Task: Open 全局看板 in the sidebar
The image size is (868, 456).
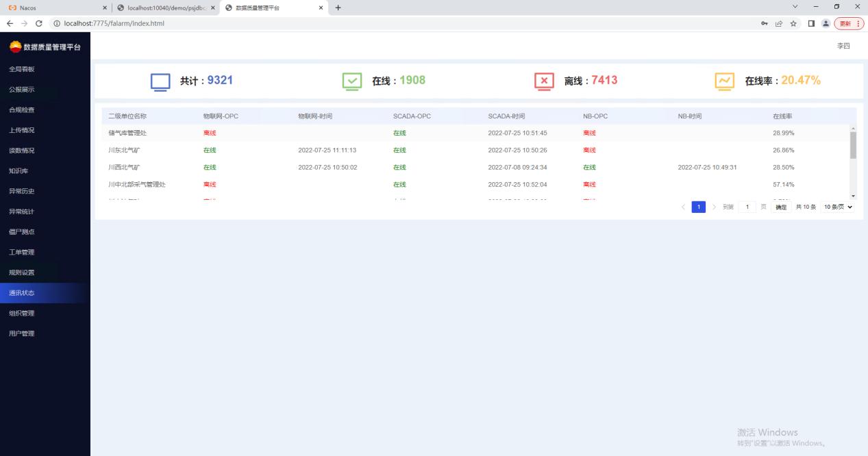Action: click(x=22, y=69)
